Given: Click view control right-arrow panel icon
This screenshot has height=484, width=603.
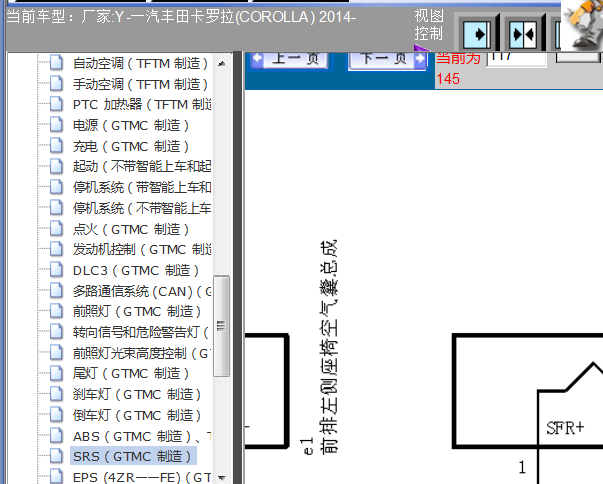Looking at the screenshot, I should pos(477,35).
